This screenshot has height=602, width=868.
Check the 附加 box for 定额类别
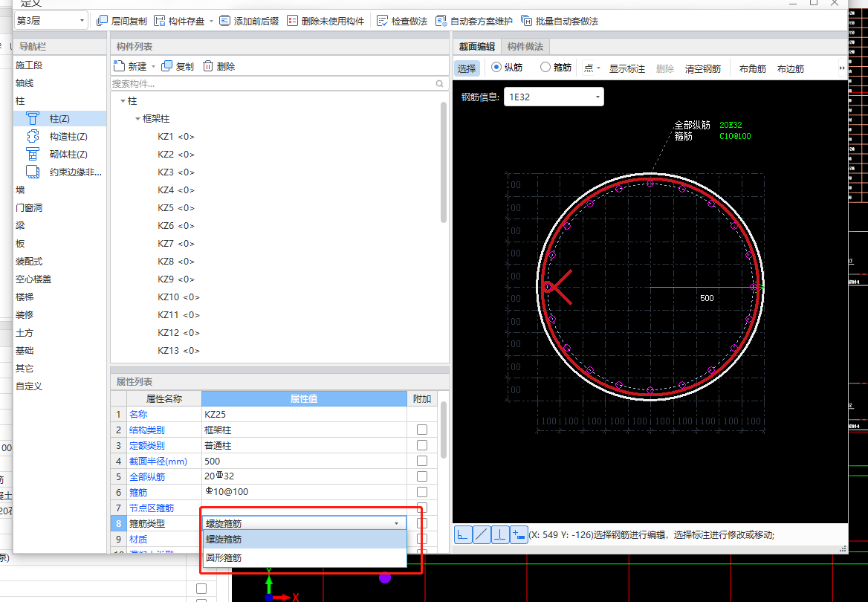(422, 445)
